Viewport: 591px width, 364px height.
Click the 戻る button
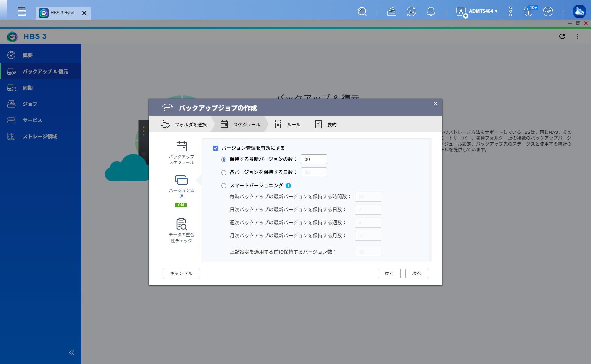pos(389,273)
